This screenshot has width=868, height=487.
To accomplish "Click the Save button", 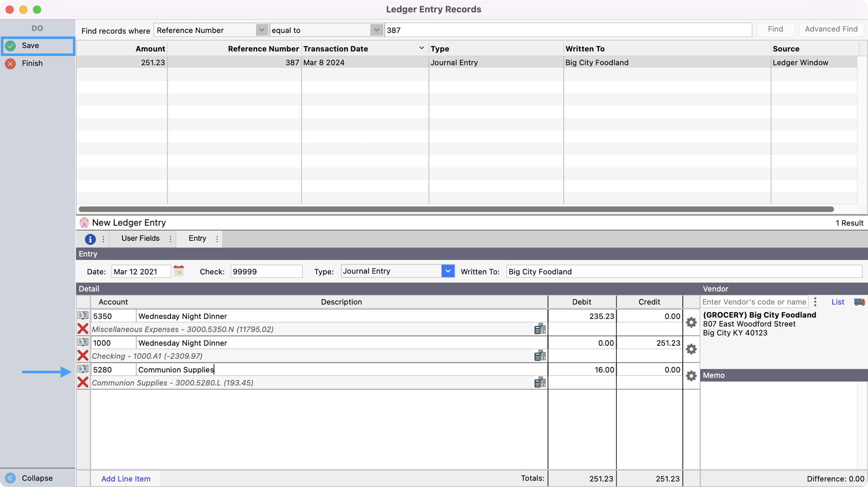I will click(x=31, y=46).
